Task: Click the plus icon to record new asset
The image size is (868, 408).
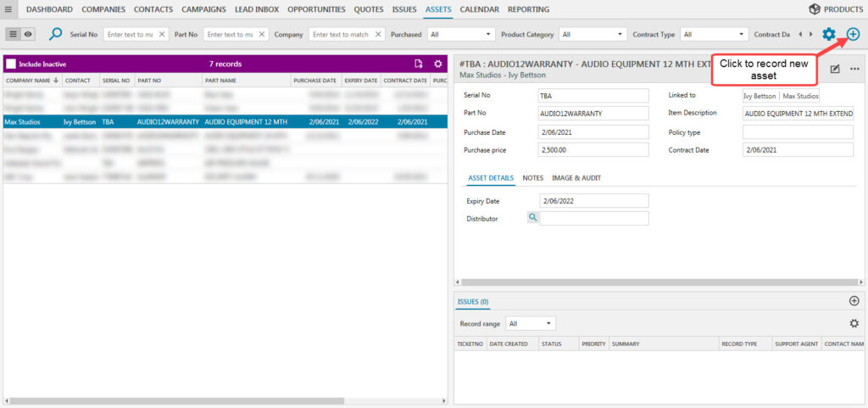Action: [853, 35]
